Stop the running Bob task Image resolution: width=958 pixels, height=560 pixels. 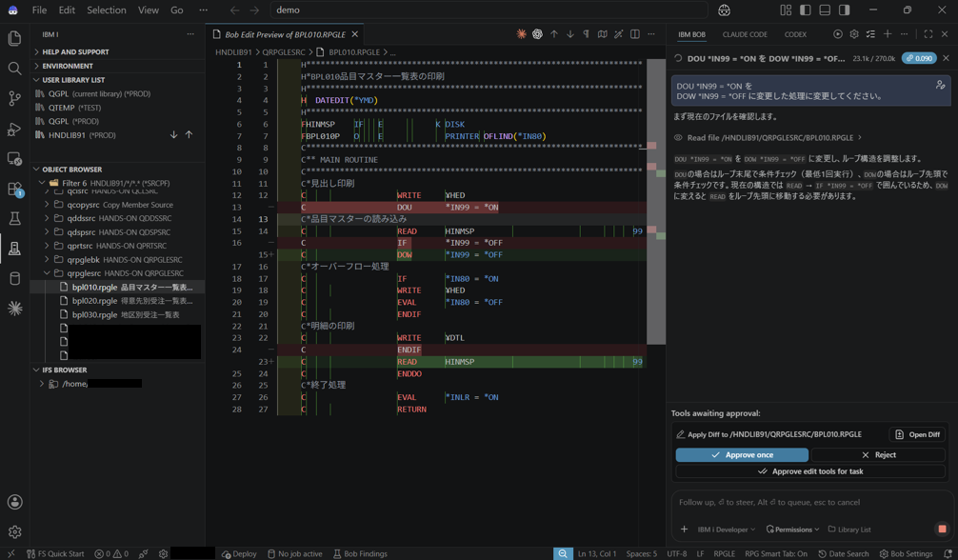942,529
